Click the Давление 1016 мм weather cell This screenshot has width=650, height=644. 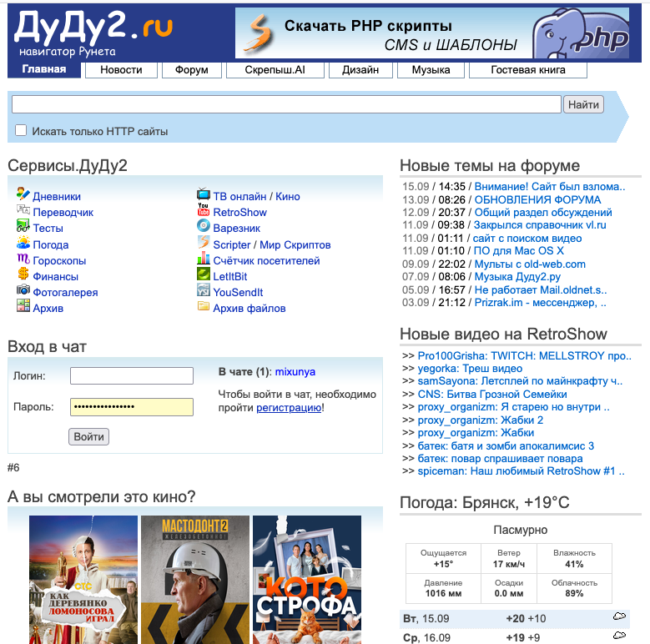[443, 588]
